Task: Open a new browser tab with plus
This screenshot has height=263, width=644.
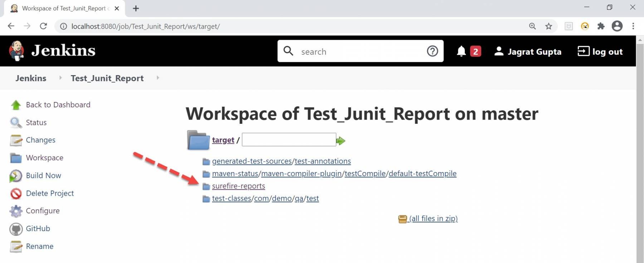Action: click(136, 8)
